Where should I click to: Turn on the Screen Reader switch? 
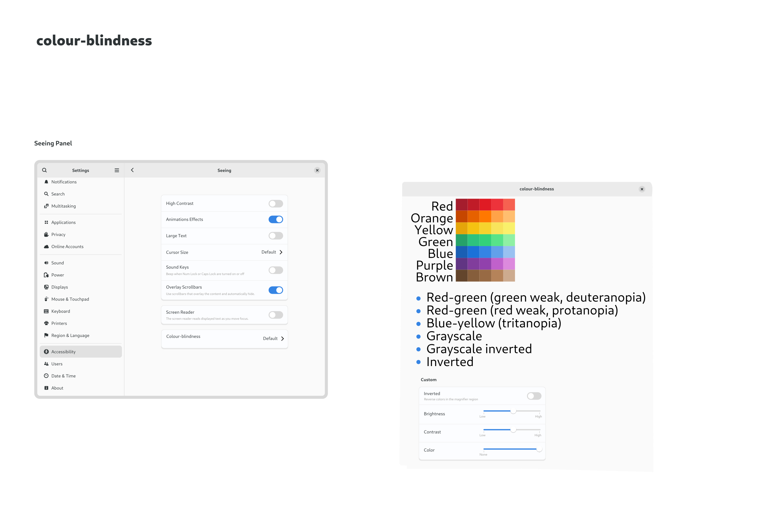275,314
